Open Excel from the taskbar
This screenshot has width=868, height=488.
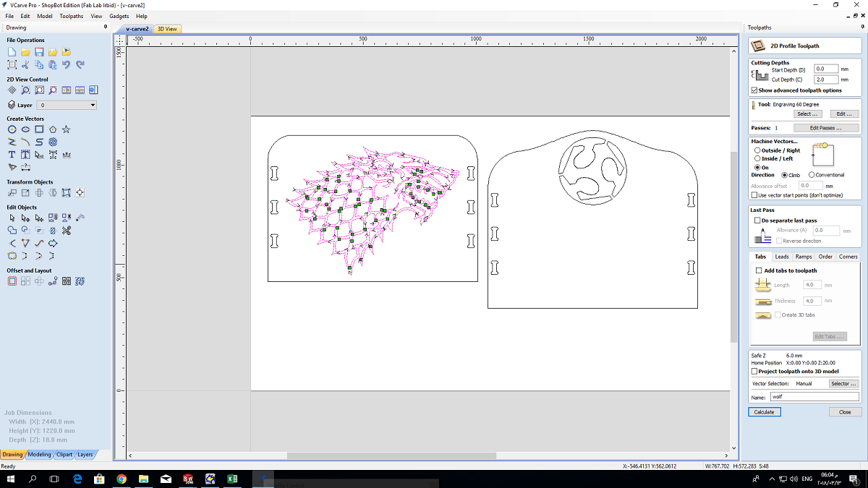pos(232,479)
